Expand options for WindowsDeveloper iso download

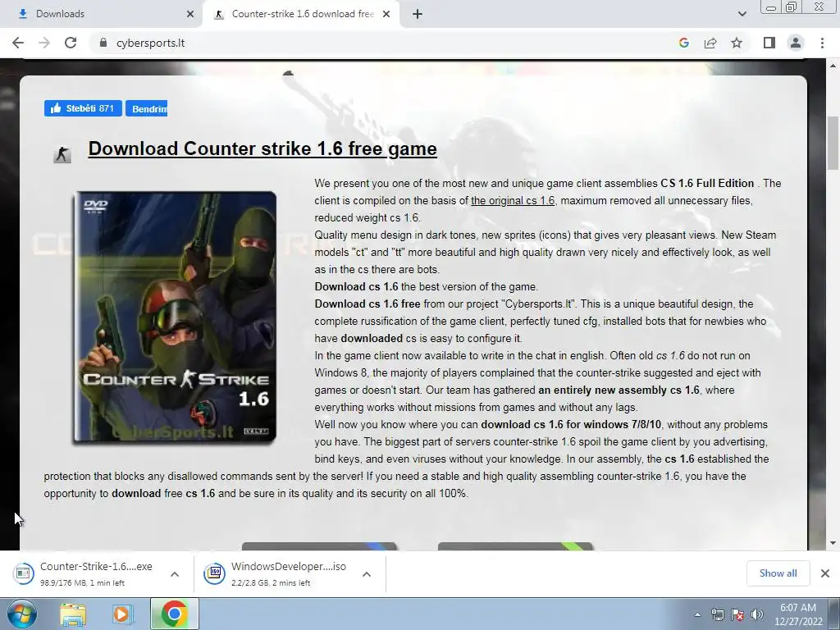tap(367, 574)
